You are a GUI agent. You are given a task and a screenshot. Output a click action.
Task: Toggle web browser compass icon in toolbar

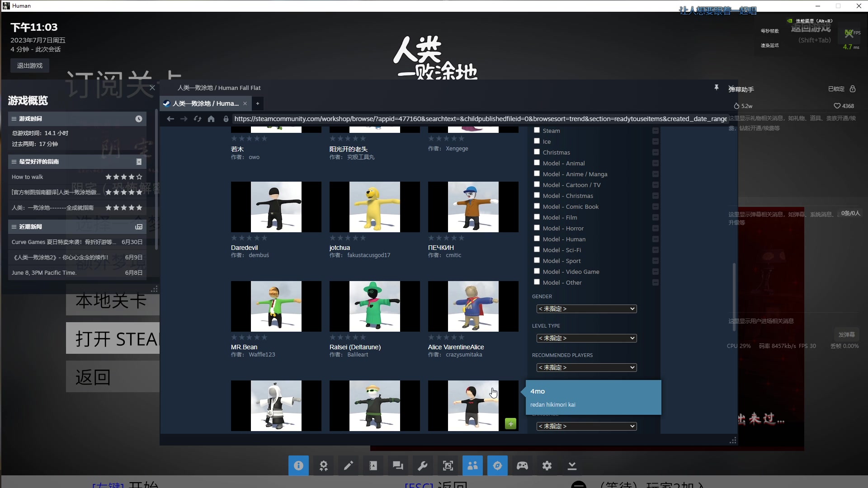pos(497,465)
